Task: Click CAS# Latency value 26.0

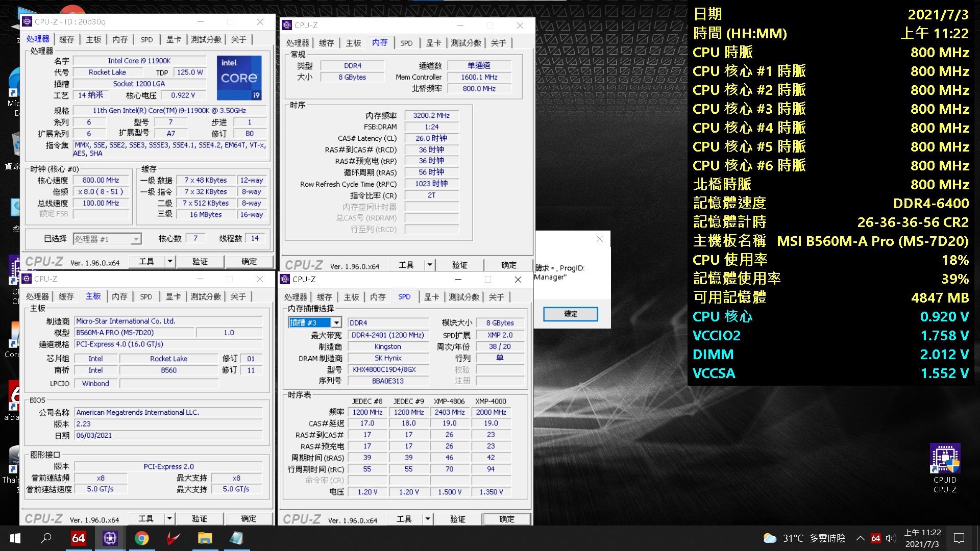Action: point(431,138)
